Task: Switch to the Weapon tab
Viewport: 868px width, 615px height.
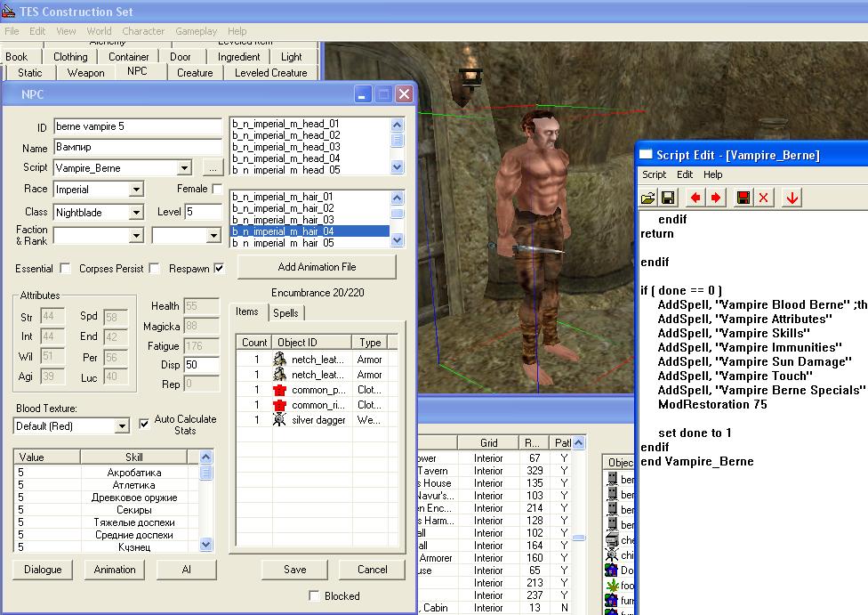Action: [x=85, y=73]
